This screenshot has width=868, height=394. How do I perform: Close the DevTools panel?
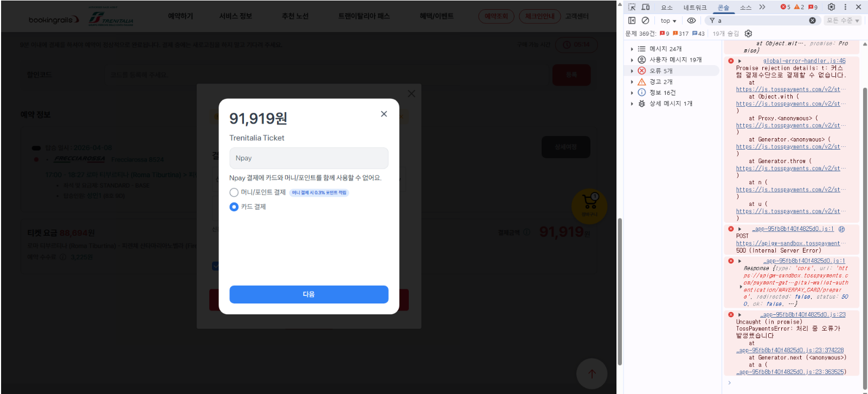pyautogui.click(x=858, y=7)
